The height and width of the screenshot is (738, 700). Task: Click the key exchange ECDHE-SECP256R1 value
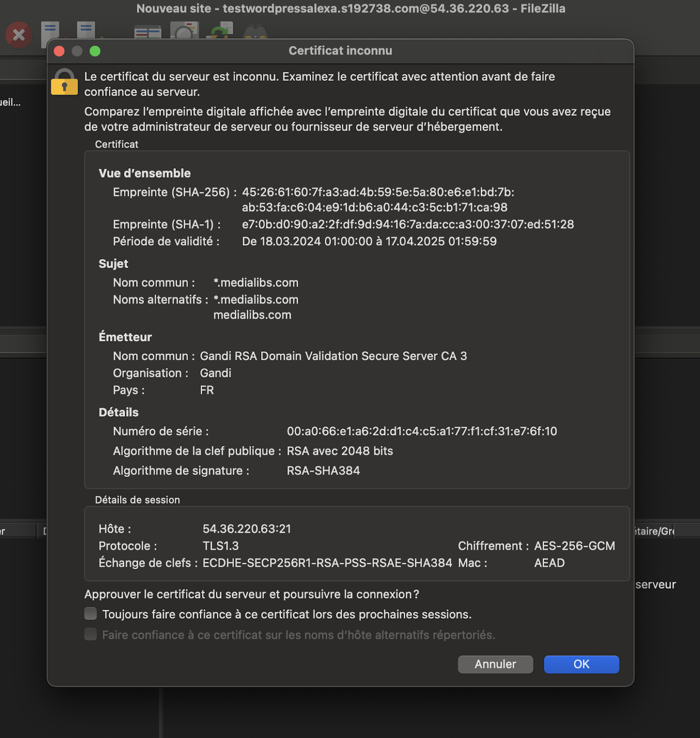click(x=327, y=563)
